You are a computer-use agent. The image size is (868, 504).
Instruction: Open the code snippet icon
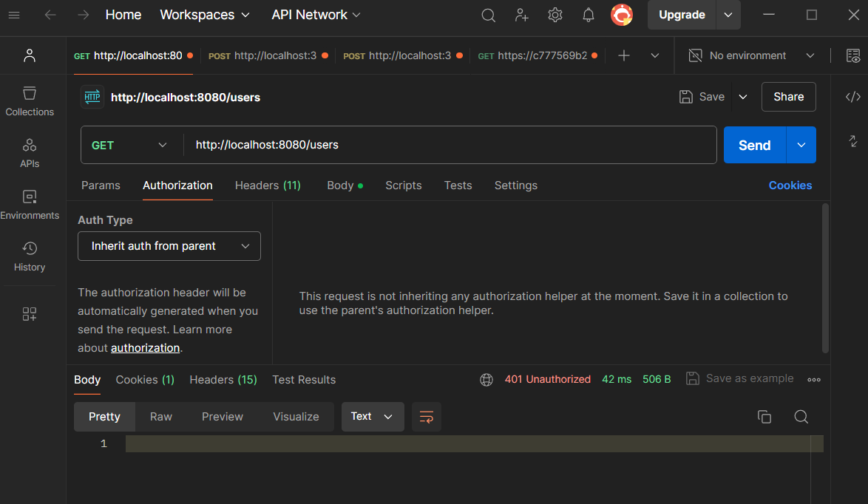click(853, 97)
